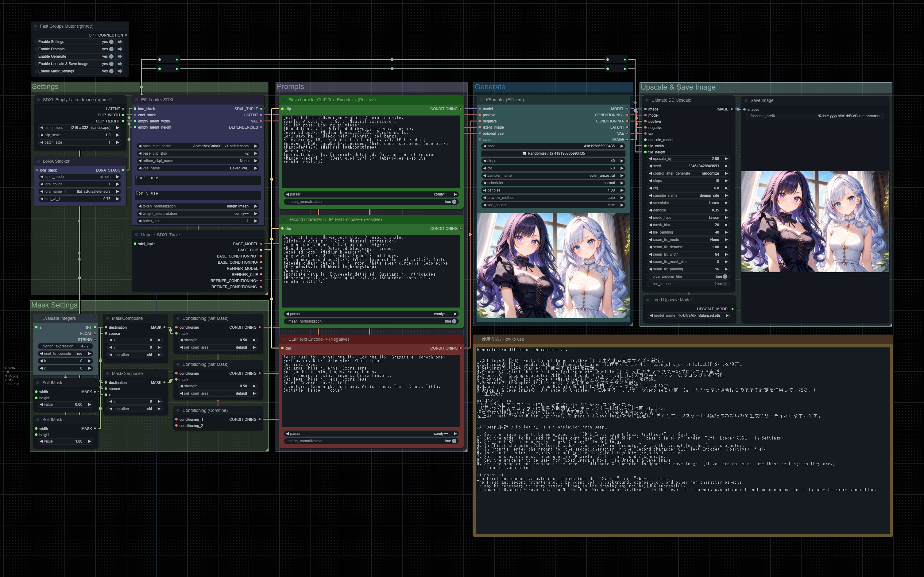
Task: Click the right arrow of the dimensions widget
Action: coord(118,127)
